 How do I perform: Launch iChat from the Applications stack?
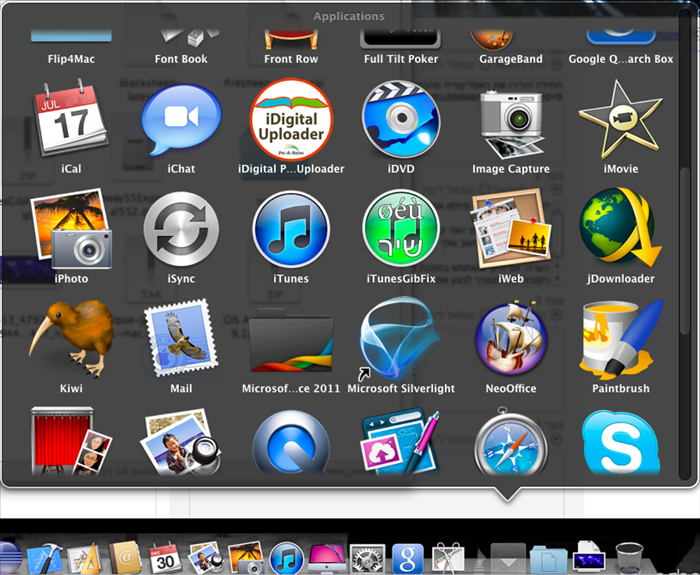point(181,120)
